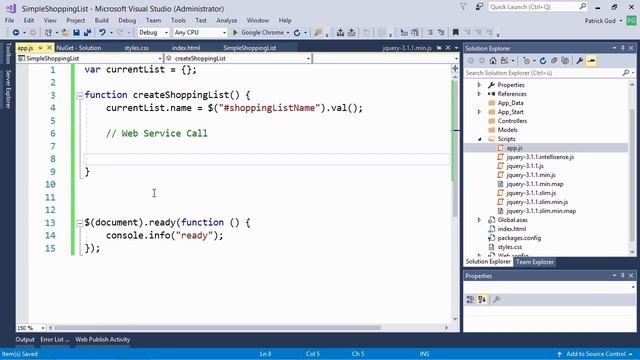
Task: Open the Team menu
Action: point(153,20)
